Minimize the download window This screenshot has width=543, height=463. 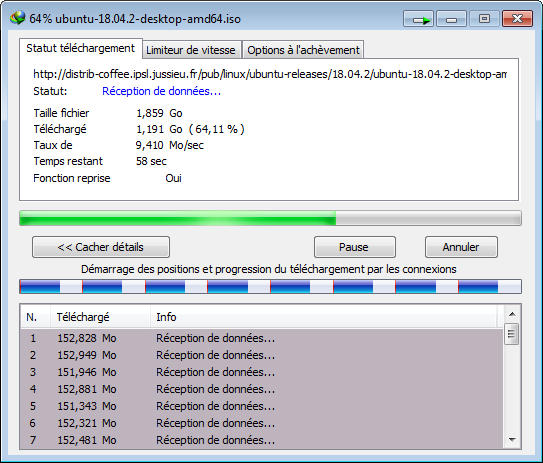tap(451, 19)
